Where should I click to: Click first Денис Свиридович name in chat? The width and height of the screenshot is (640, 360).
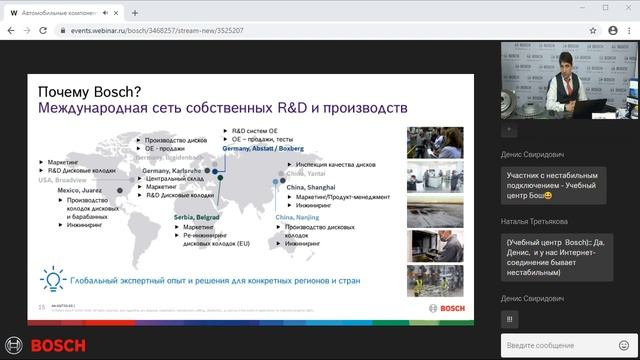(x=533, y=155)
